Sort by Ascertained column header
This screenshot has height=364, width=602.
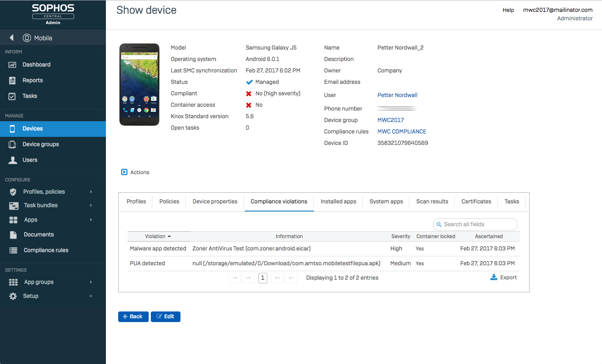click(x=489, y=236)
